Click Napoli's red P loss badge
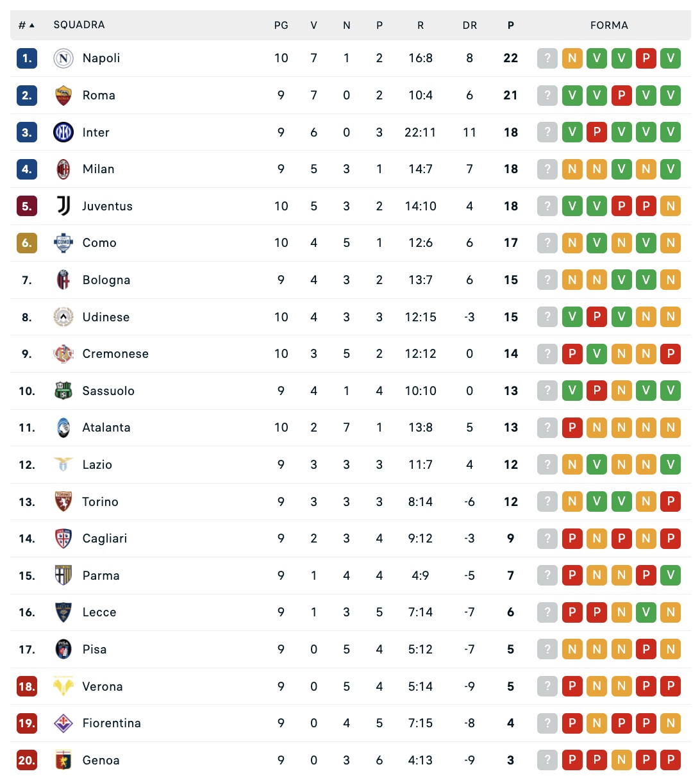The height and width of the screenshot is (776, 700). point(646,58)
